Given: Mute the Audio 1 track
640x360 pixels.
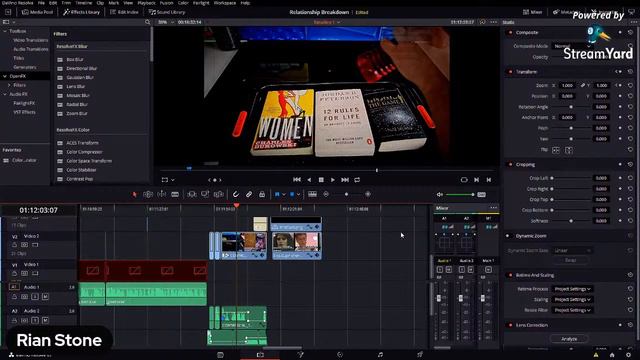Looking at the screenshot, I should 45,297.
